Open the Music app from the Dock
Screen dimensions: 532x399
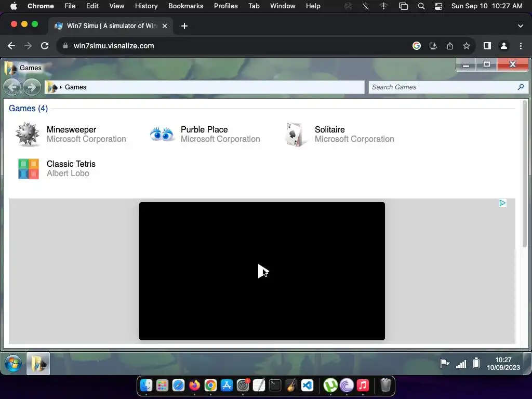(x=363, y=385)
